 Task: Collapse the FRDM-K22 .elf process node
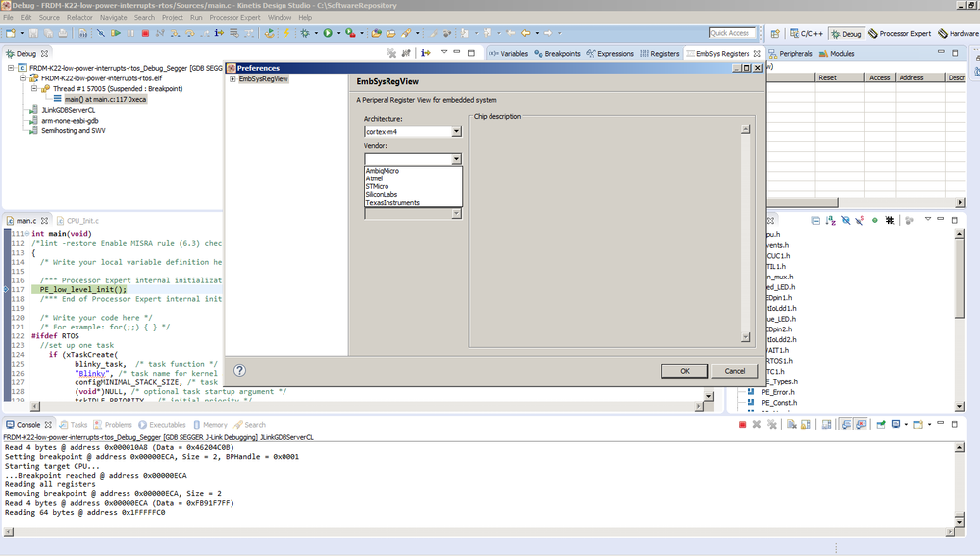(x=23, y=78)
